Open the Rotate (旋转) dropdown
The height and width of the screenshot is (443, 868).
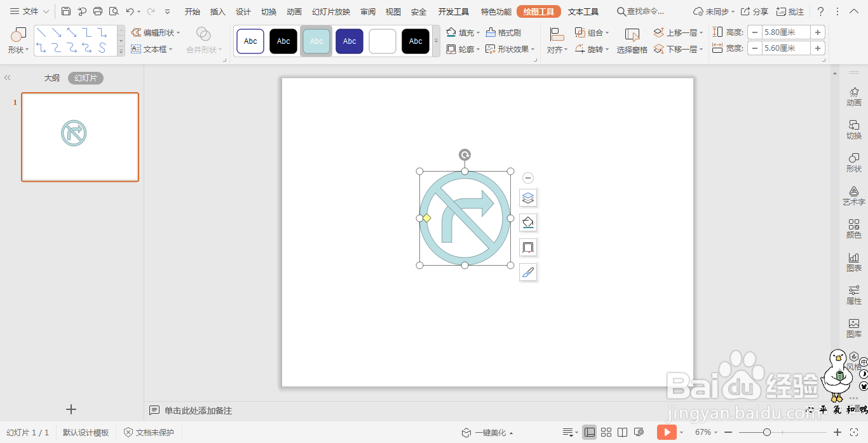(x=592, y=49)
